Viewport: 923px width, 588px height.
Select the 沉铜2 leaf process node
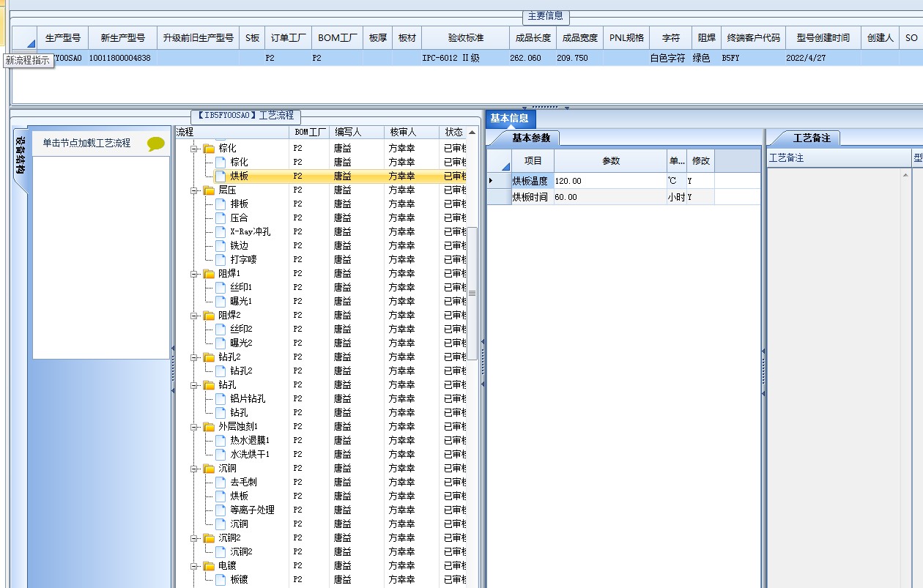241,552
